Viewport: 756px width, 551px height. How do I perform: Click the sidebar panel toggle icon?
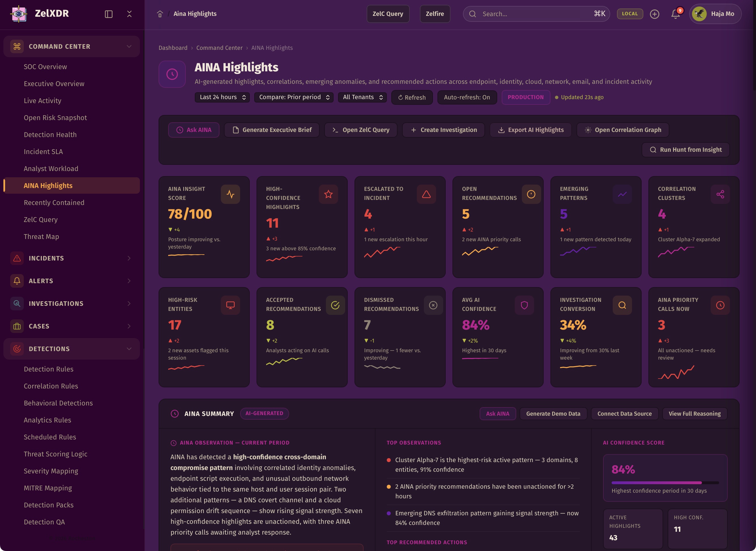point(109,14)
